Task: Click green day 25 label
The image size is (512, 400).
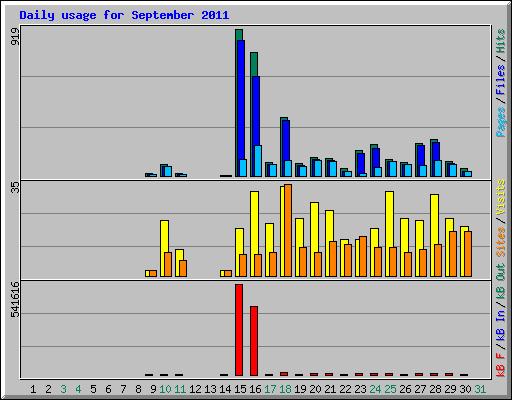Action: (x=390, y=389)
